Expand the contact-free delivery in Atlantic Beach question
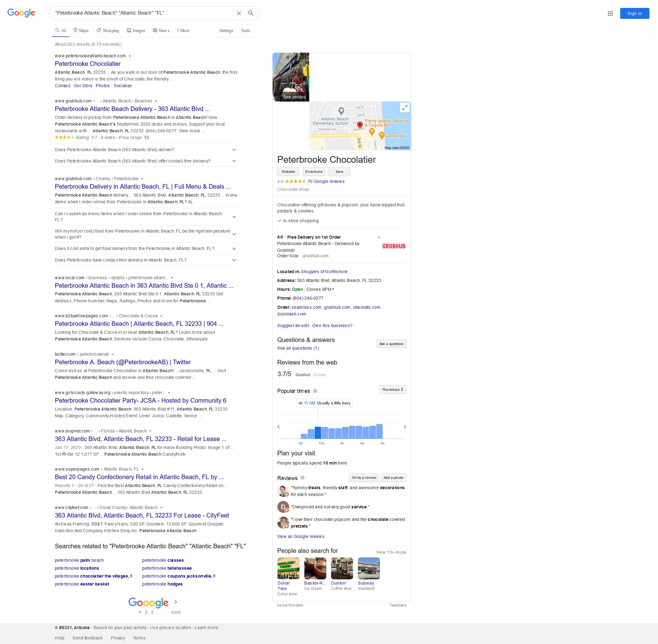Viewport: 658px width, 644px height. pos(234,260)
